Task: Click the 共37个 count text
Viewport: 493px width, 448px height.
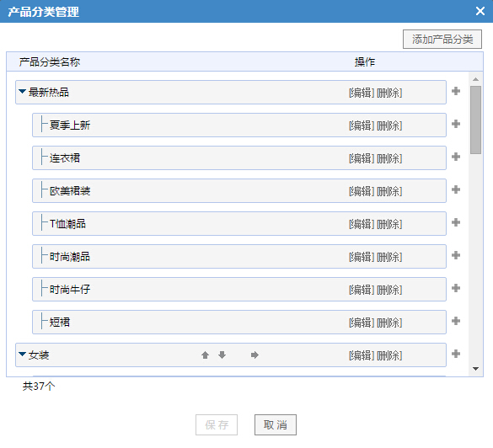Action: coord(39,387)
